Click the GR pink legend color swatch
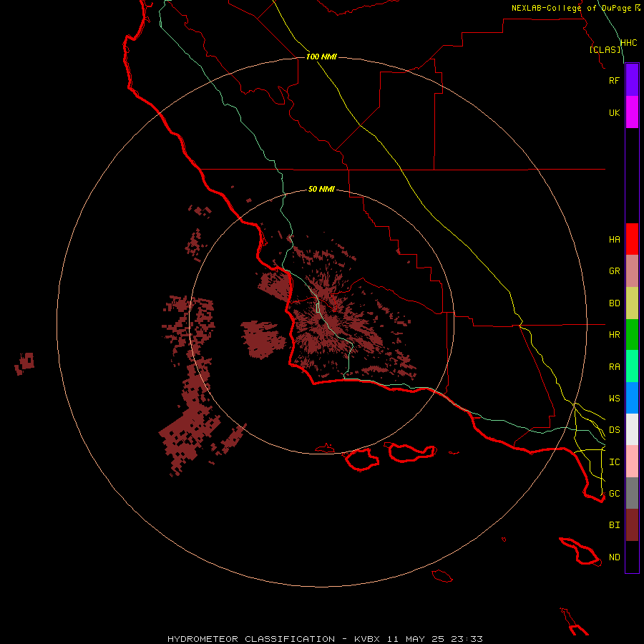Image resolution: width=644 pixels, height=644 pixels. tap(632, 271)
